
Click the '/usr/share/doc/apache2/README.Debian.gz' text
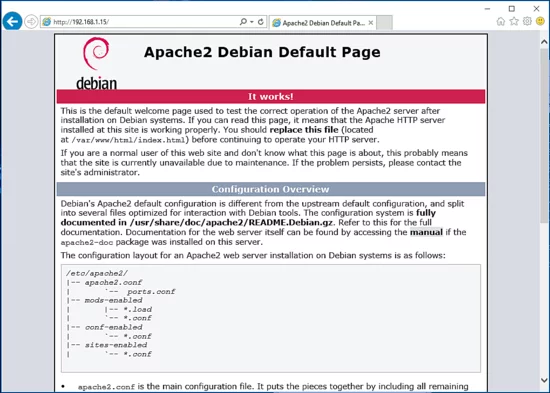tap(231, 222)
